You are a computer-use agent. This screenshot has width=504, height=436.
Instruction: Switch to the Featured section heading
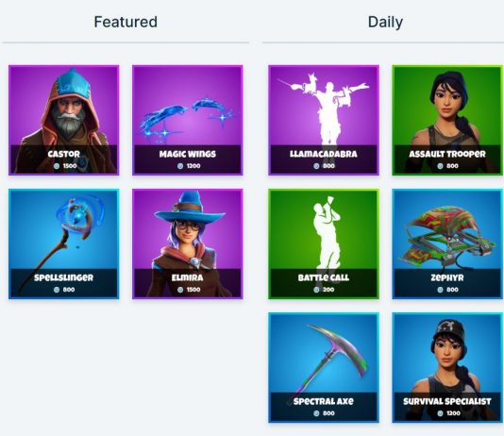click(x=126, y=22)
